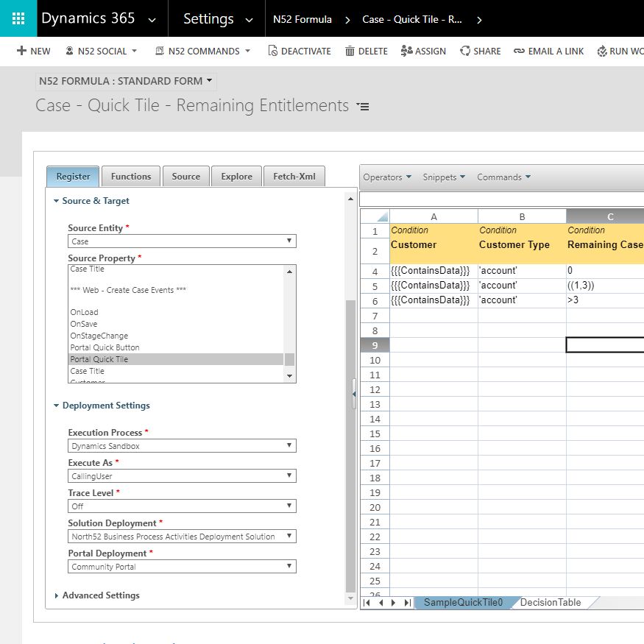644x644 pixels.
Task: Click left panel scroll down arrow
Action: [x=351, y=598]
